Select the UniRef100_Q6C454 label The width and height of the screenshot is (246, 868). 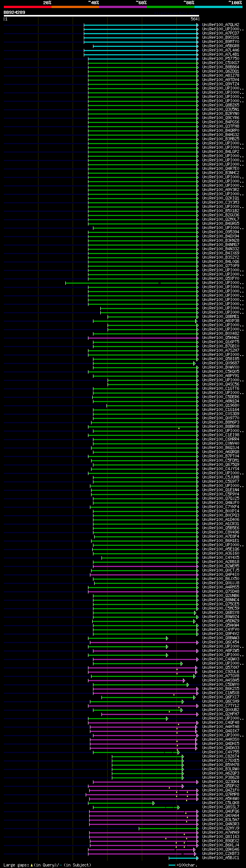pyautogui.click(x=221, y=642)
